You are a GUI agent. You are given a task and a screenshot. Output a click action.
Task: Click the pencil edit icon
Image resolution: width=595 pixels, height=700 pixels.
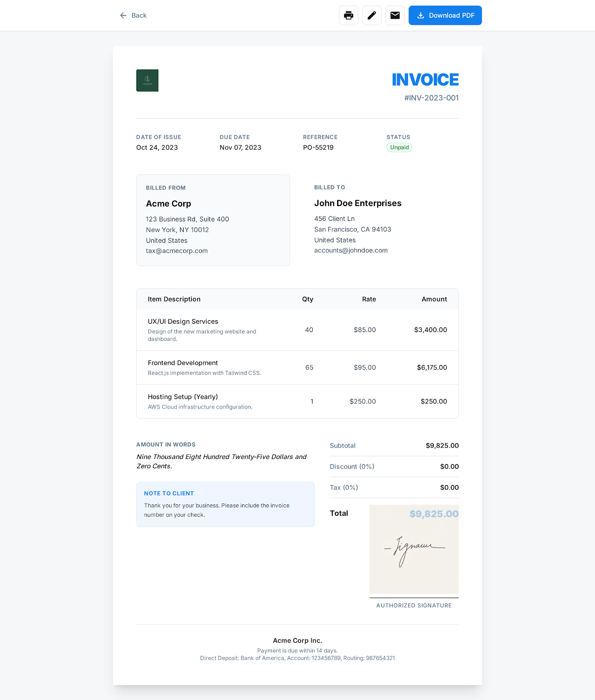point(372,15)
